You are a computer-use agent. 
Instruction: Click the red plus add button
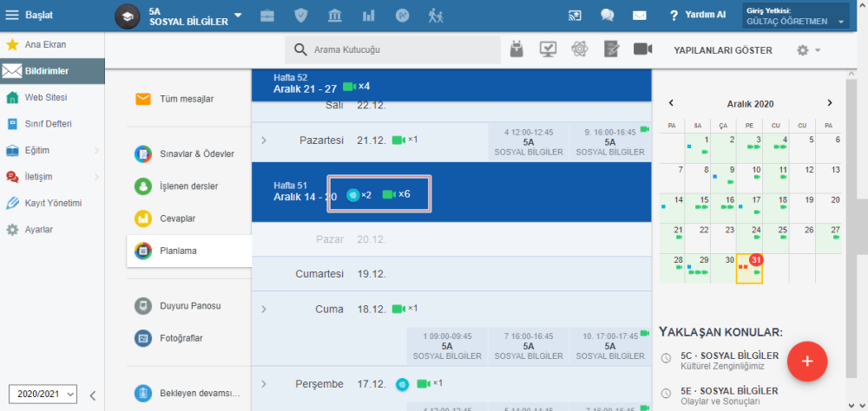(x=807, y=362)
